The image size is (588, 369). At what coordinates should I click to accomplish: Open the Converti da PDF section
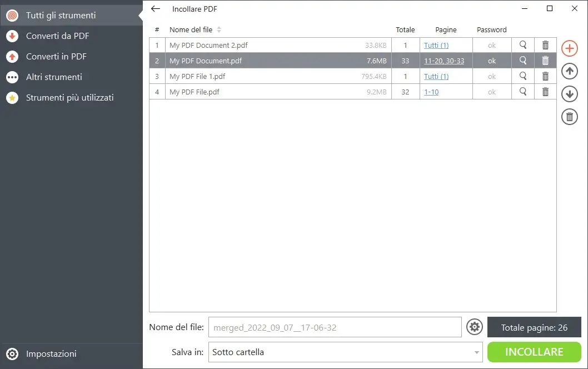(x=57, y=36)
